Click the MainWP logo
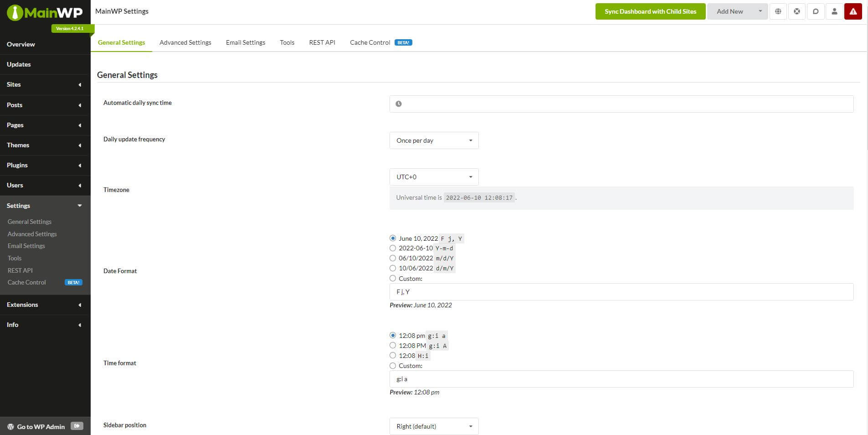Image resolution: width=868 pixels, height=435 pixels. point(45,12)
